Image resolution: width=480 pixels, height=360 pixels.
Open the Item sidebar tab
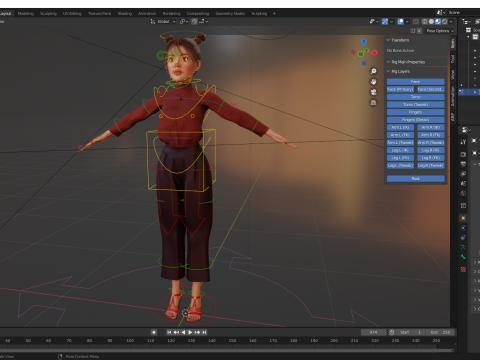click(x=452, y=43)
